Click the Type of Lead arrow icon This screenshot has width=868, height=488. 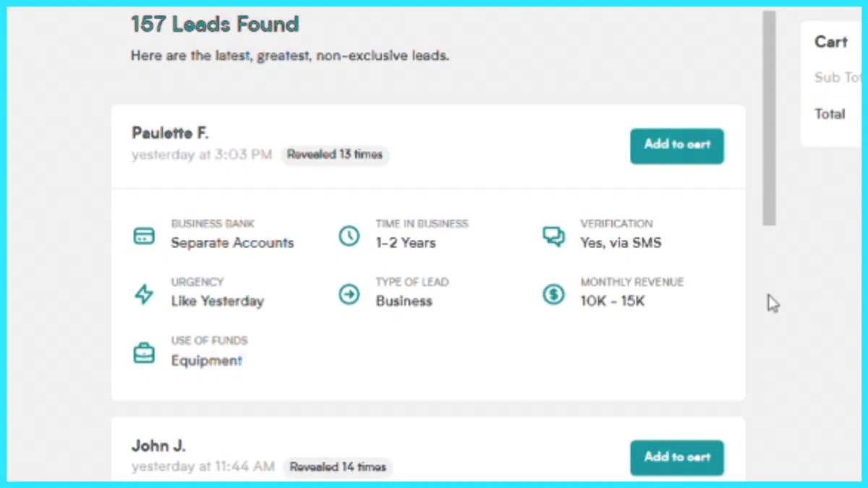349,294
